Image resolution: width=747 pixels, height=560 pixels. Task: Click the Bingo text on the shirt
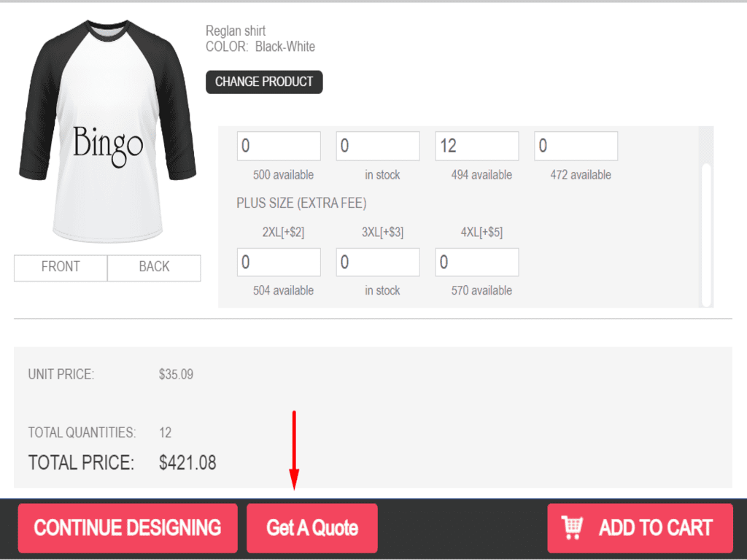pos(108,143)
